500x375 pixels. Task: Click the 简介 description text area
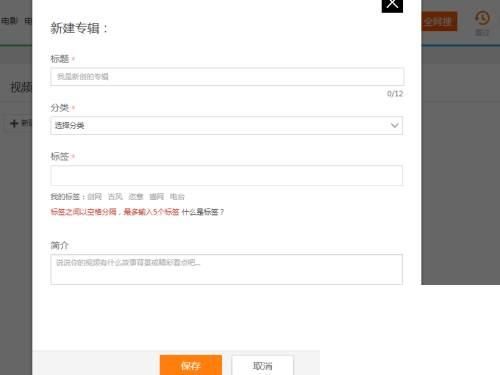[x=227, y=269]
